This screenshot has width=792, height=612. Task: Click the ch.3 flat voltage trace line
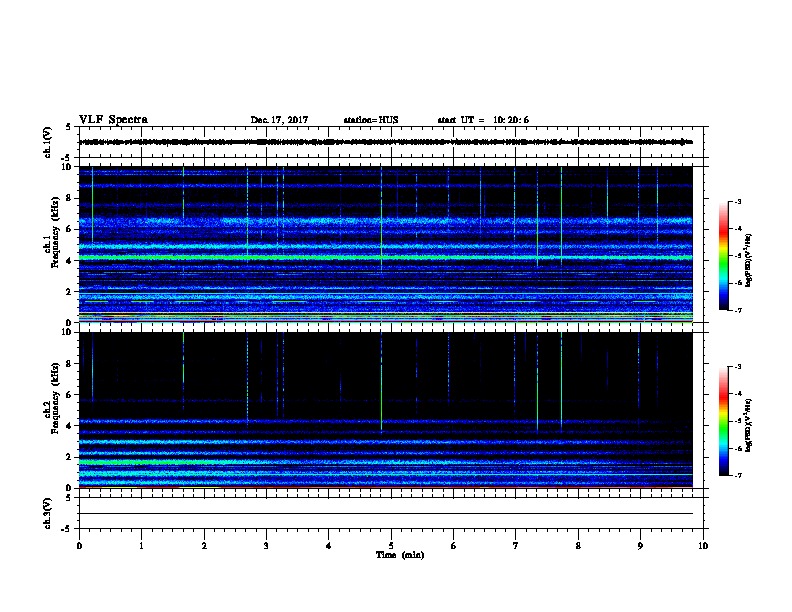(x=386, y=514)
